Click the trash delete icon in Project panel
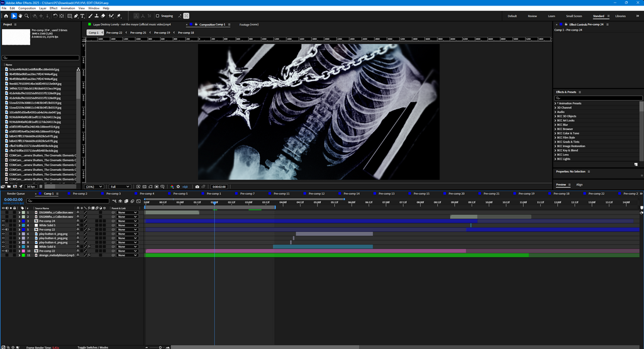Image resolution: width=644 pixels, height=349 pixels. pyautogui.click(x=41, y=186)
